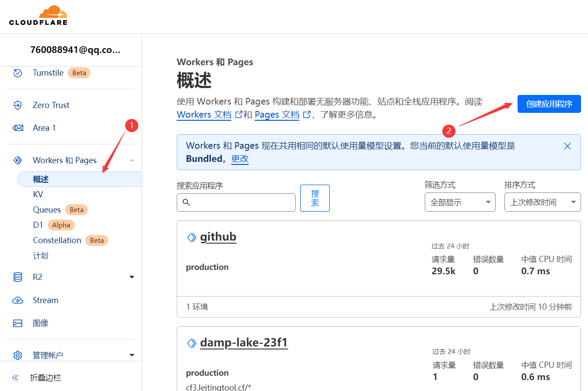This screenshot has height=391, width=588.
Task: Click the github request count 29.5k
Action: [x=444, y=271]
